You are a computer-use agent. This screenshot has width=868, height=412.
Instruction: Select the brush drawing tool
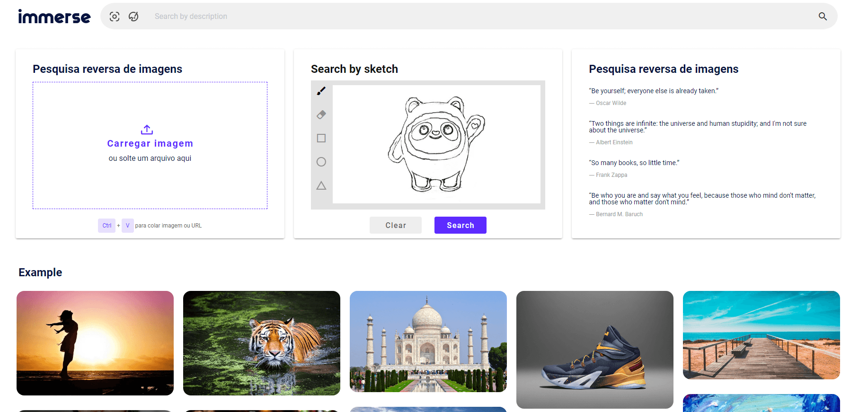321,91
